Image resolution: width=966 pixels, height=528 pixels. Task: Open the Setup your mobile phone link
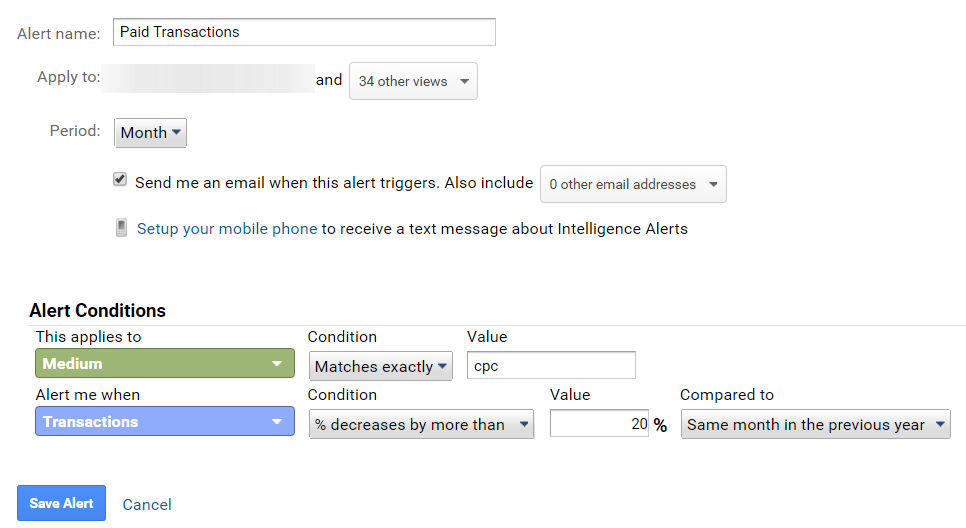(x=227, y=228)
